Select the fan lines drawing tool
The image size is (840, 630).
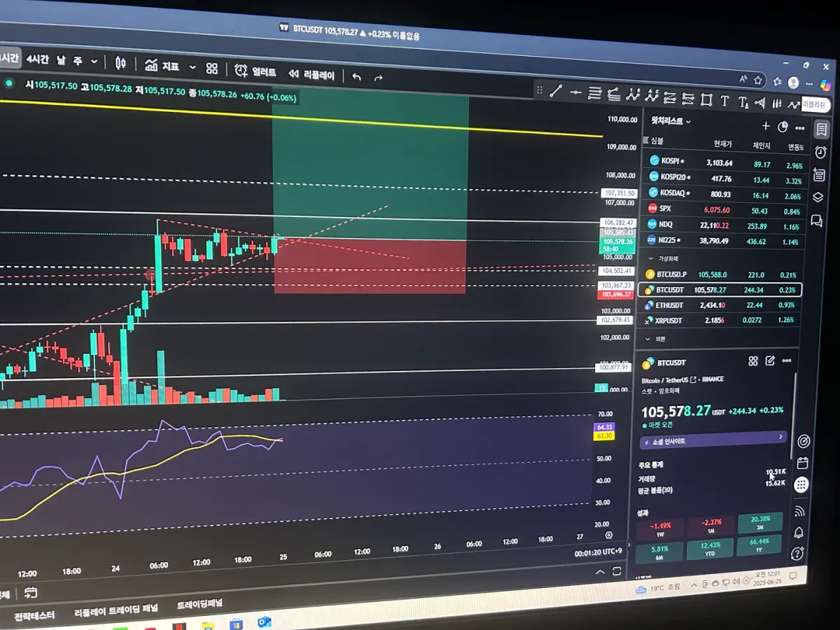(614, 94)
